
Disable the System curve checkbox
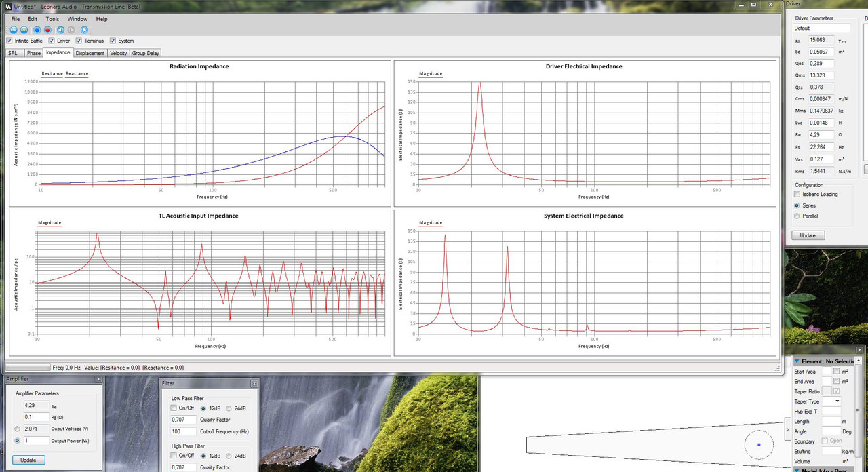[x=113, y=41]
